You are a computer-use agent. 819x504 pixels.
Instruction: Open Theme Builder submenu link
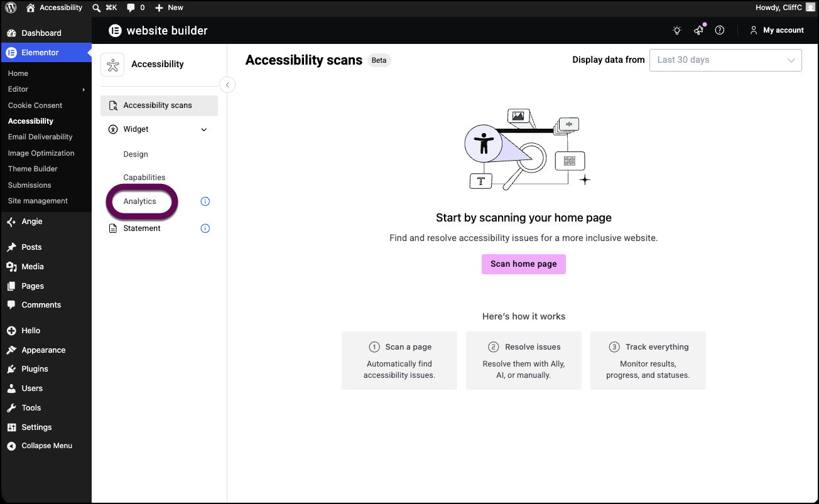pyautogui.click(x=33, y=169)
